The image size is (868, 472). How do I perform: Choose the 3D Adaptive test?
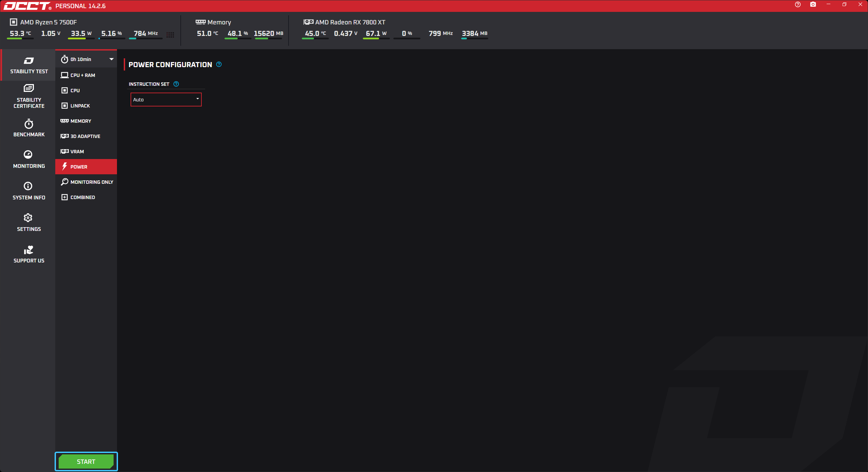pyautogui.click(x=85, y=136)
